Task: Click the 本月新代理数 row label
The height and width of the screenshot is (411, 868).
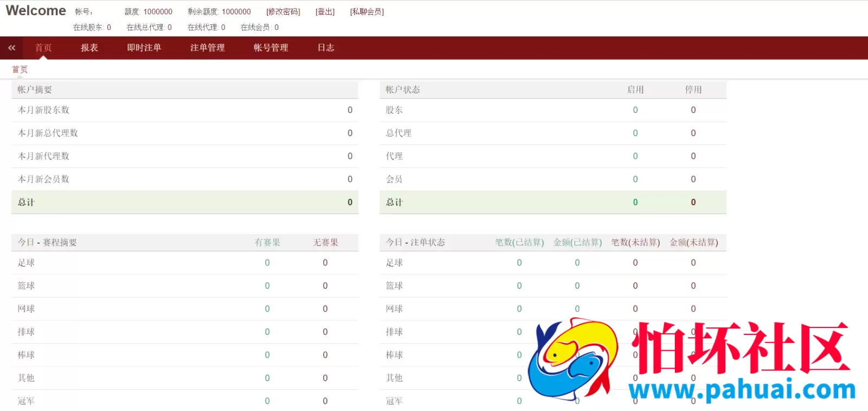Action: coord(44,156)
